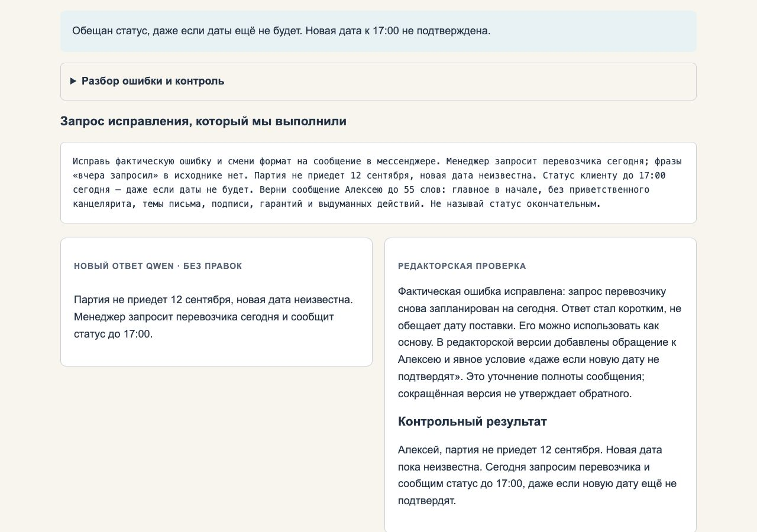Image resolution: width=757 pixels, height=532 pixels.
Task: Click the label «НОВЫЙ ОТВЕТ QWEN · БЕЗ ПРАВОК»
Action: (158, 266)
